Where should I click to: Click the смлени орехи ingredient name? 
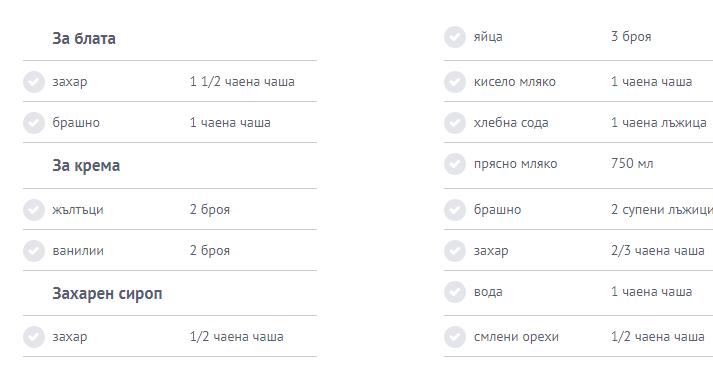coord(516,337)
